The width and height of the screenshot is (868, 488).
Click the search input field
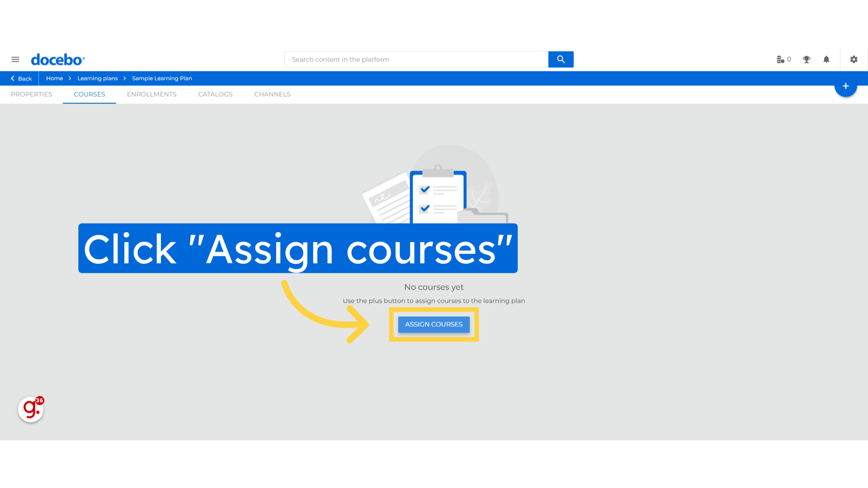point(417,59)
